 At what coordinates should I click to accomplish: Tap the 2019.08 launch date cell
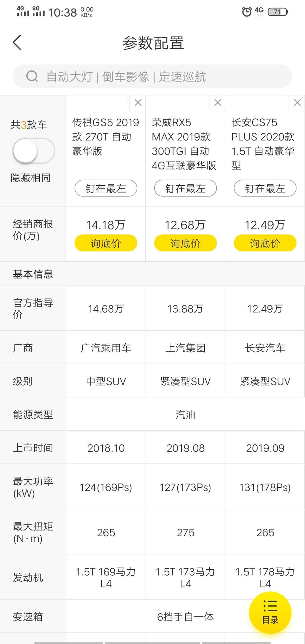(x=186, y=448)
